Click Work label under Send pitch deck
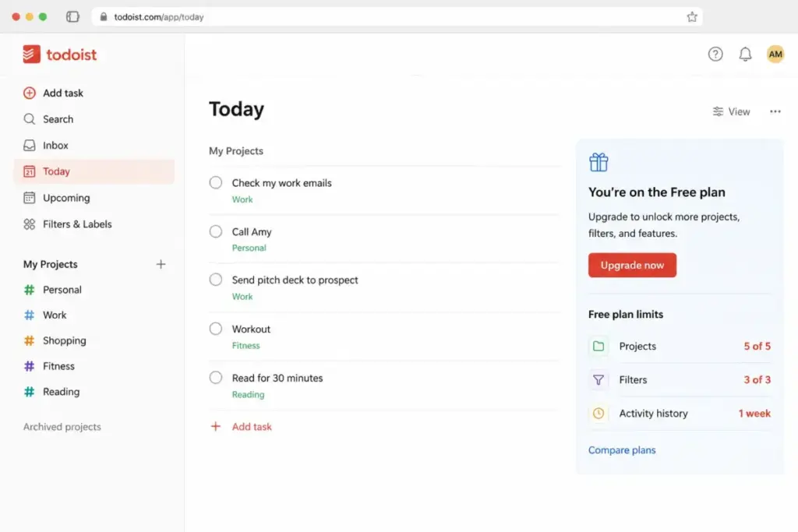The width and height of the screenshot is (798, 532). (242, 297)
